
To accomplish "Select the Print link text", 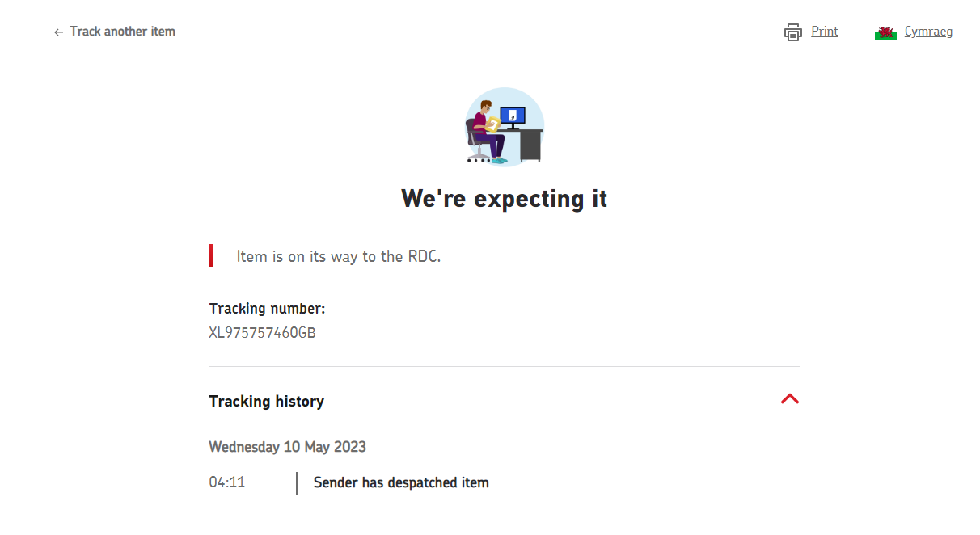I will pos(824,32).
